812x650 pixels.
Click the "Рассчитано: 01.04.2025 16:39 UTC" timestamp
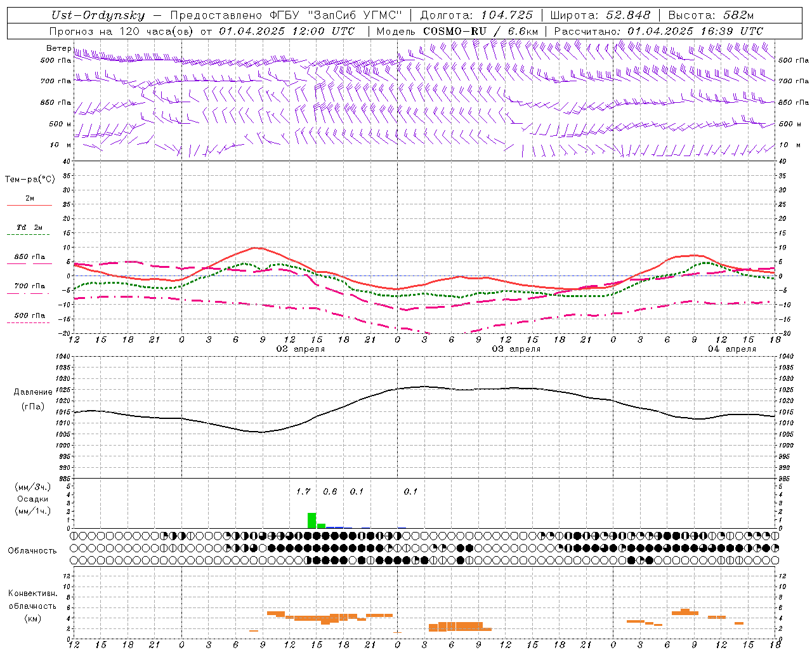pyautogui.click(x=658, y=31)
